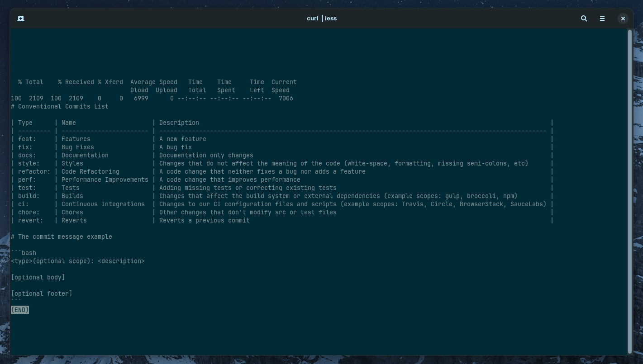Select the 'feat:' type cell
Image resolution: width=643 pixels, height=364 pixels.
27,139
